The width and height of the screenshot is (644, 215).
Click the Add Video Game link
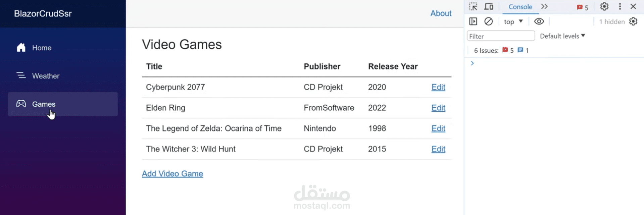point(172,174)
